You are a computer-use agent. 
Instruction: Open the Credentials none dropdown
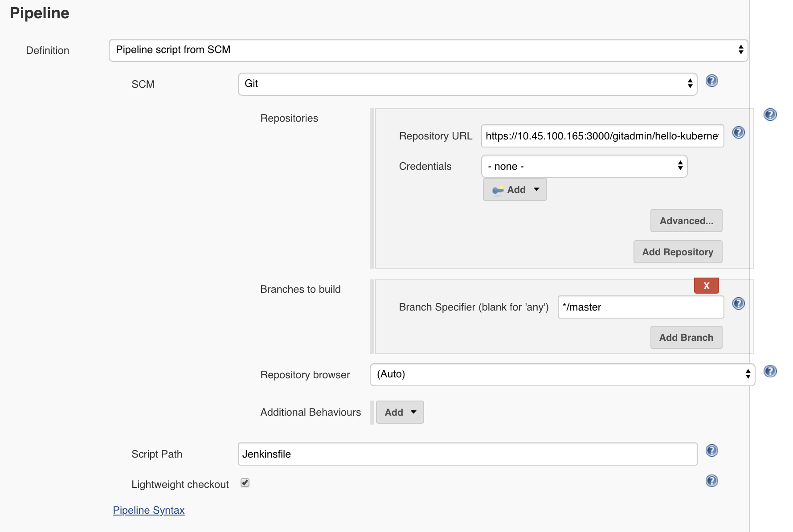tap(584, 166)
